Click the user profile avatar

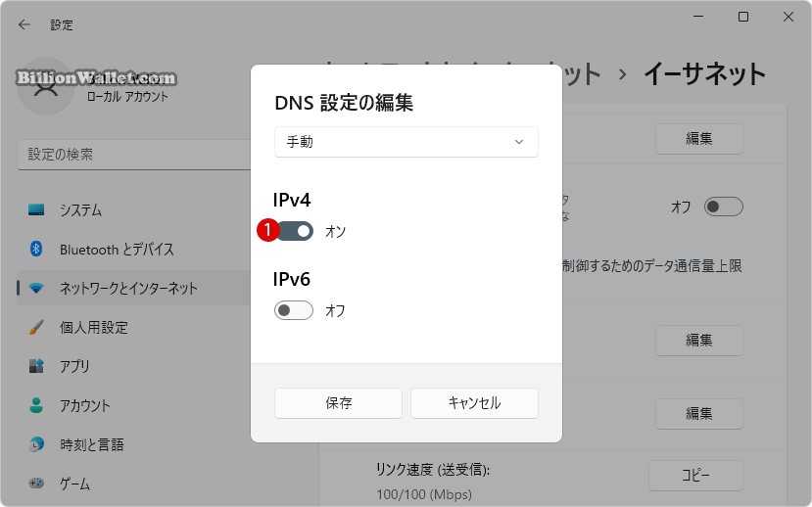pyautogui.click(x=46, y=86)
